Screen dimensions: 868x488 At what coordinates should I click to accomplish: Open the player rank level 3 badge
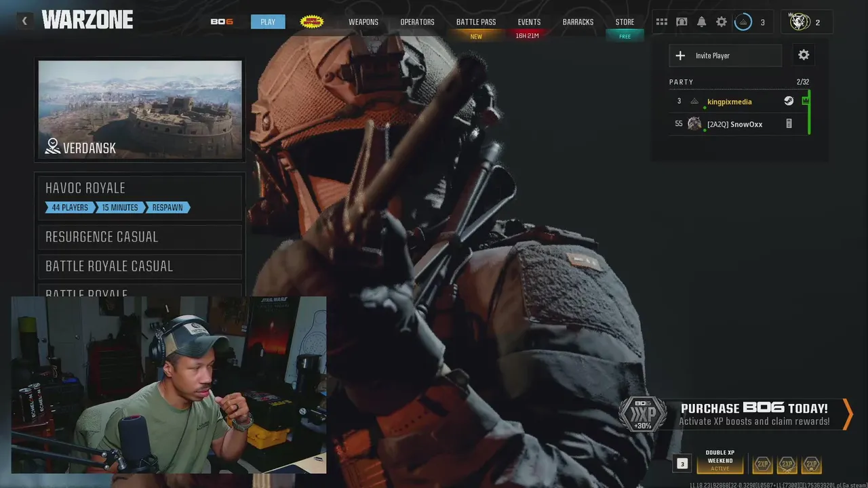(743, 22)
